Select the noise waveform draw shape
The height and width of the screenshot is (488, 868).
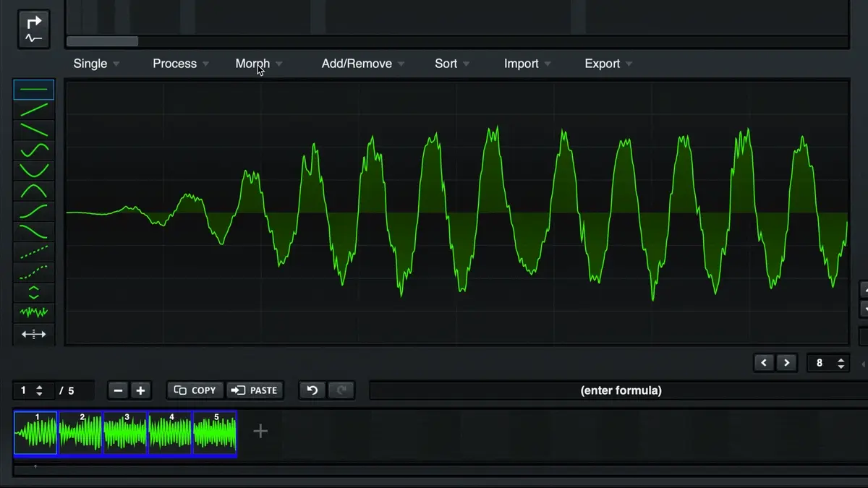(x=34, y=312)
